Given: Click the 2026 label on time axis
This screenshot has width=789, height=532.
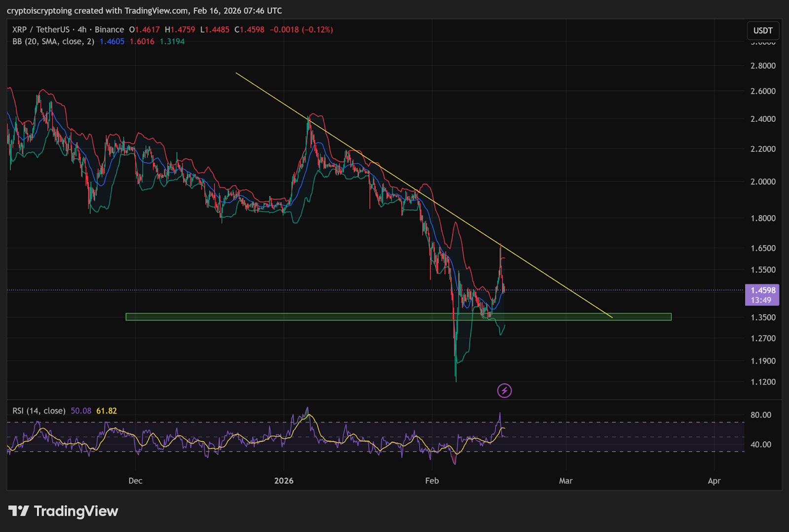Looking at the screenshot, I should coord(284,481).
